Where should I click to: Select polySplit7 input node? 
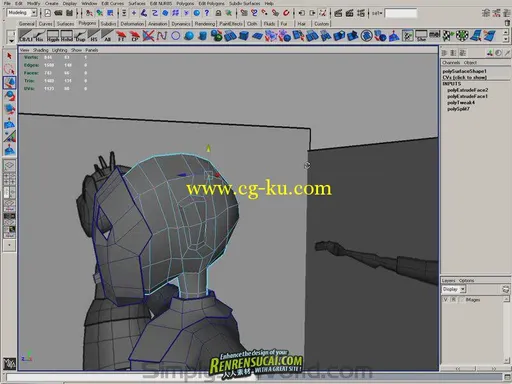point(458,109)
